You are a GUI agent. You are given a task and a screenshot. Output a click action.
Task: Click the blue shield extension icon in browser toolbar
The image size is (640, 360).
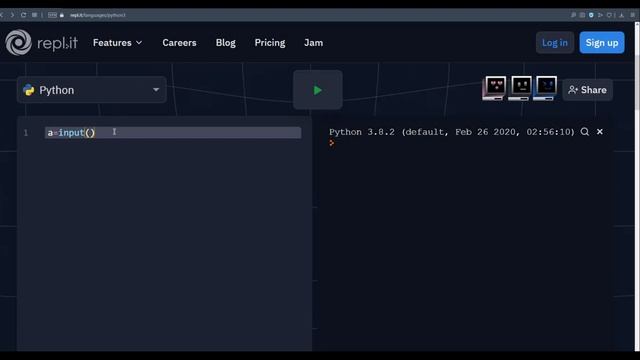(591, 15)
